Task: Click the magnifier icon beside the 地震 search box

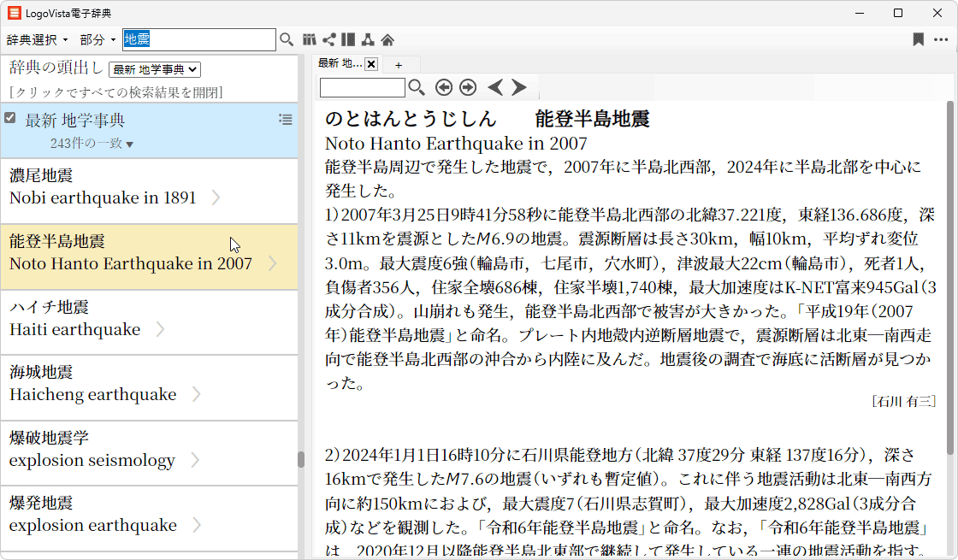Action: click(287, 39)
